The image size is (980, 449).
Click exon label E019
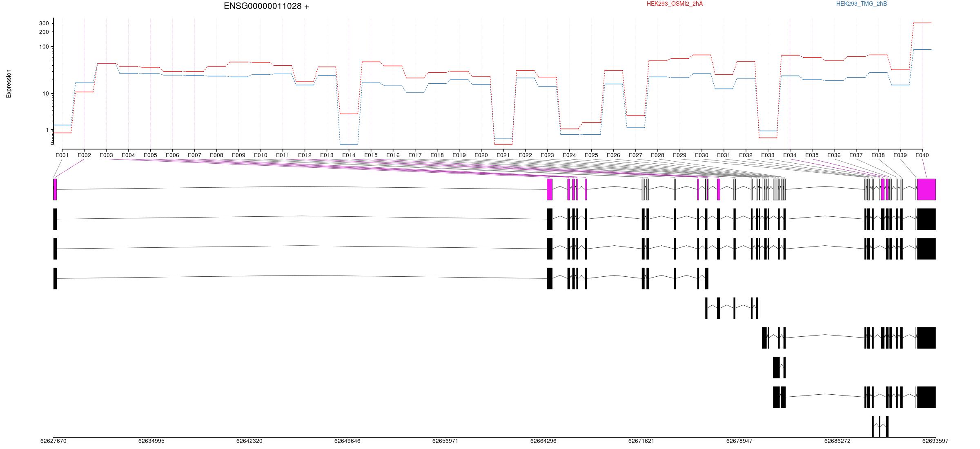point(459,155)
